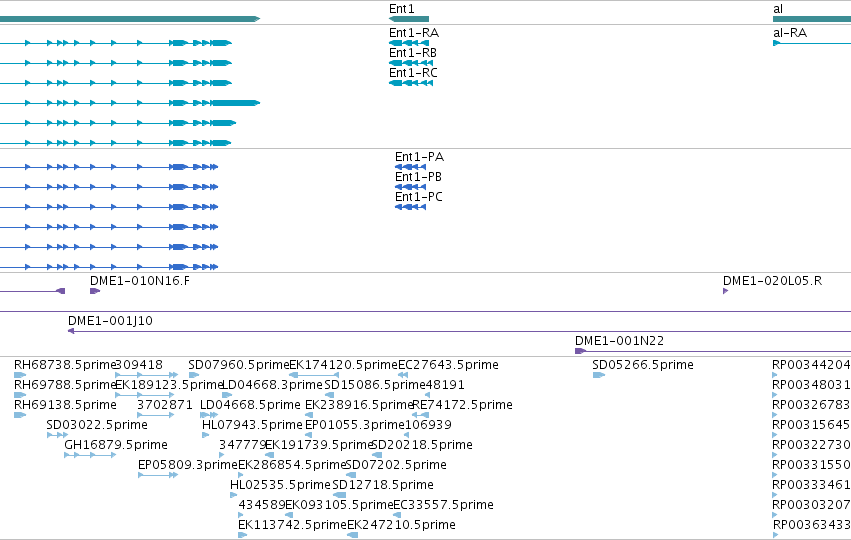Click the EC27643.5prime EST label
The height and width of the screenshot is (540, 851).
click(x=448, y=365)
